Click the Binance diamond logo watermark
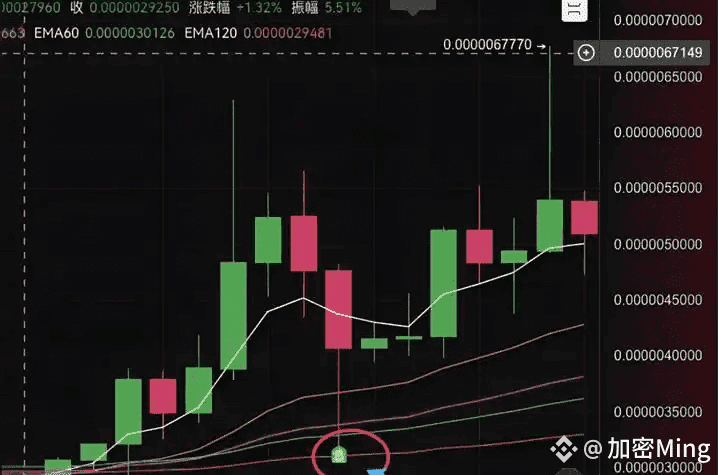Screen dimensions: 718x475 564,449
